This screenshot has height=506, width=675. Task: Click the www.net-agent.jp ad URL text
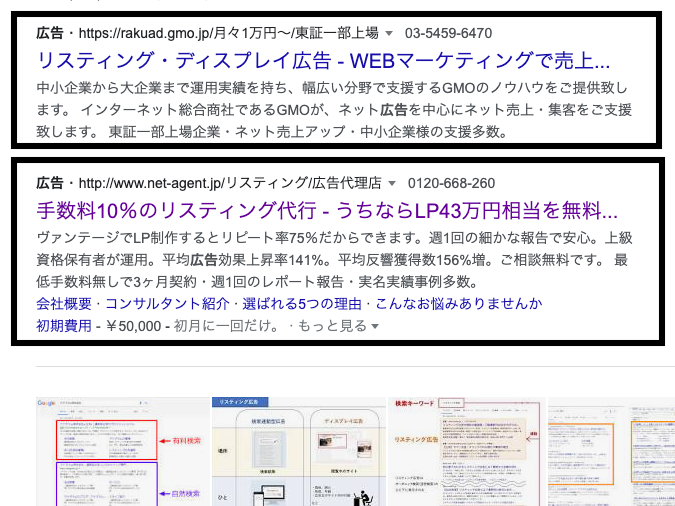230,183
